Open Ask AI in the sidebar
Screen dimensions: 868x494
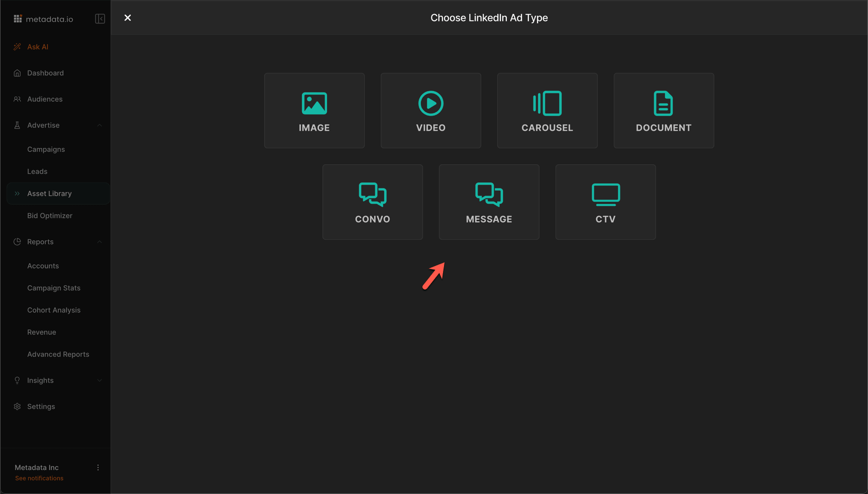tap(38, 47)
